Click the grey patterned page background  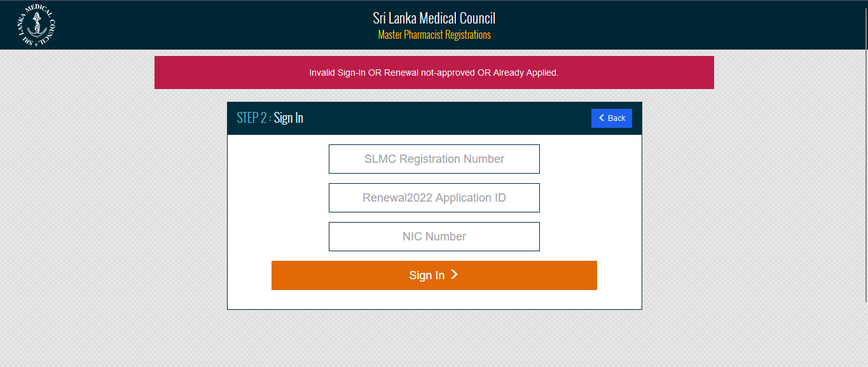tap(95, 223)
